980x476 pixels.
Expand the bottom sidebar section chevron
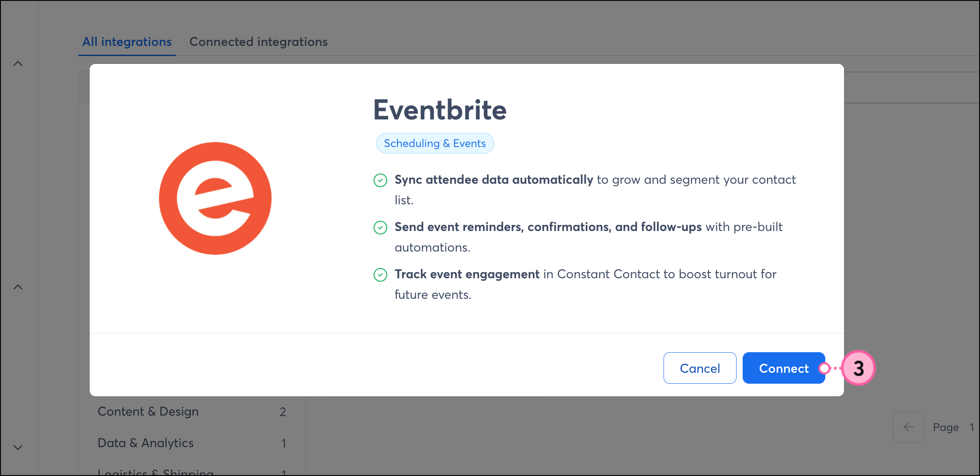(x=18, y=447)
